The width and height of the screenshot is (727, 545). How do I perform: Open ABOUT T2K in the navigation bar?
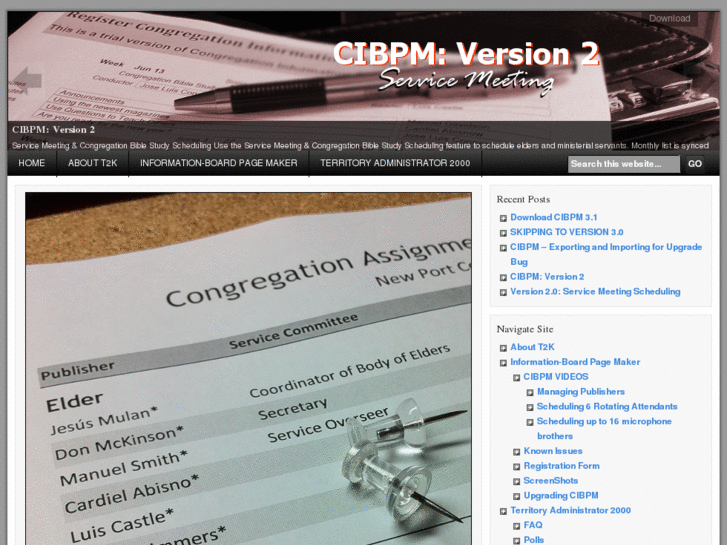point(92,163)
